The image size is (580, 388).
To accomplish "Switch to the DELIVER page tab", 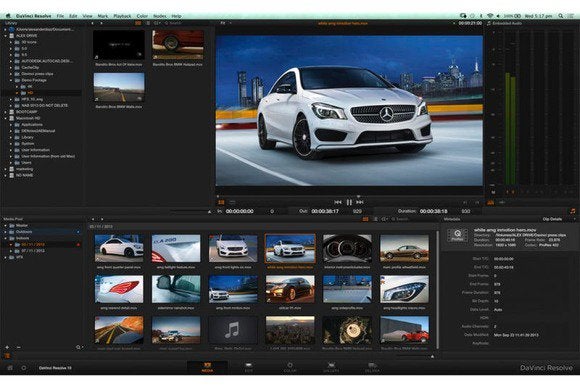I will point(372,367).
